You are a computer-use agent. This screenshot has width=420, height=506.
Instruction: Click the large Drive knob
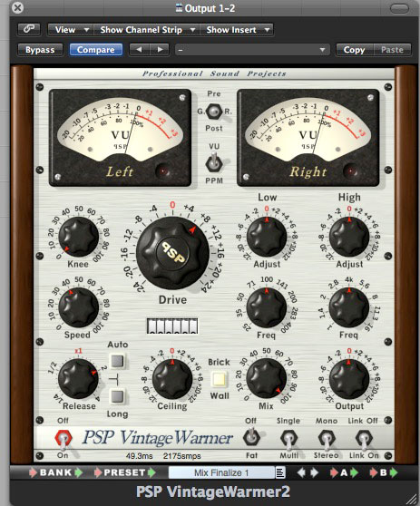[172, 253]
